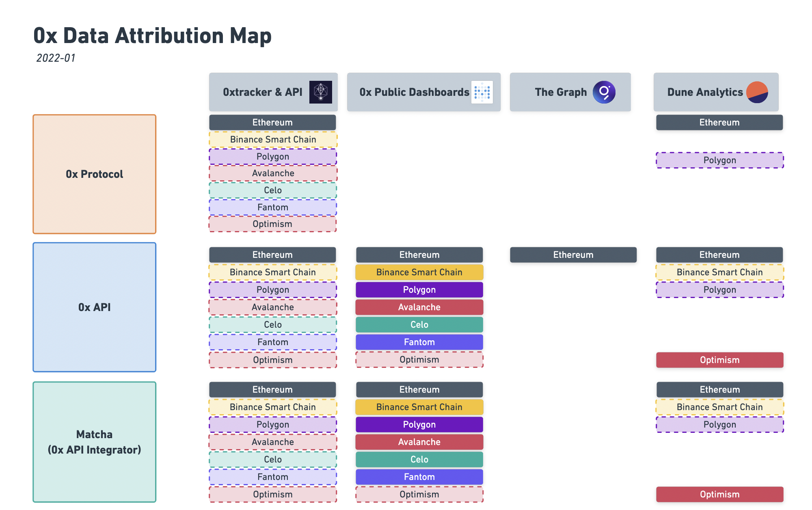
Task: Click solid Fantom in 0x API Dashboards
Action: 419,342
